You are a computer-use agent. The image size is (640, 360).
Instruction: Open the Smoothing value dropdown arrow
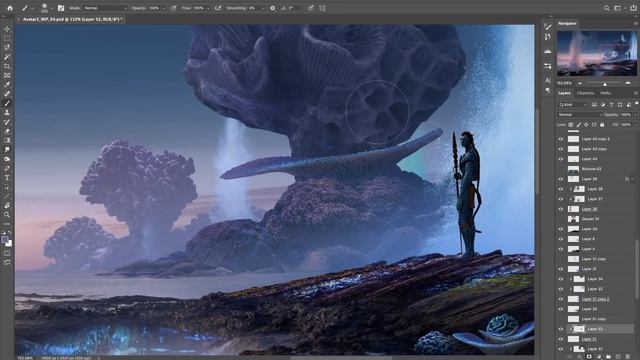tap(263, 8)
